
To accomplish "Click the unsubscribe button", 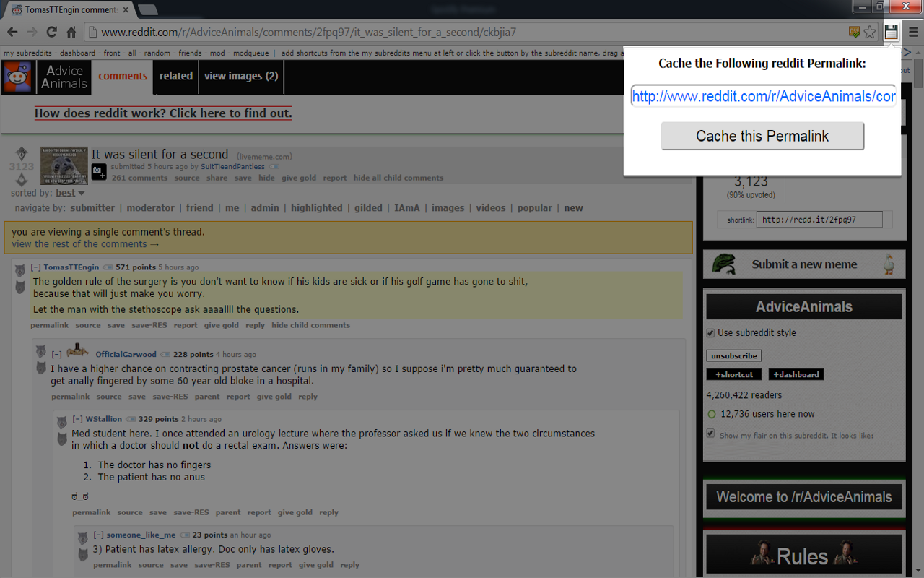I will click(x=733, y=355).
